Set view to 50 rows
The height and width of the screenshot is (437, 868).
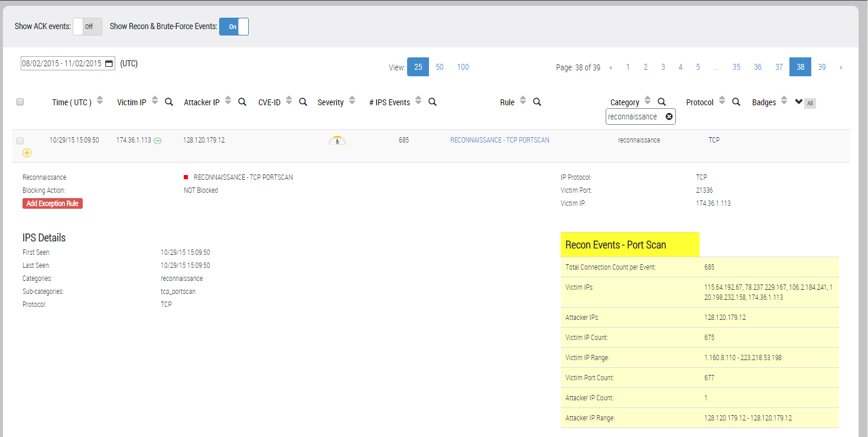point(440,67)
